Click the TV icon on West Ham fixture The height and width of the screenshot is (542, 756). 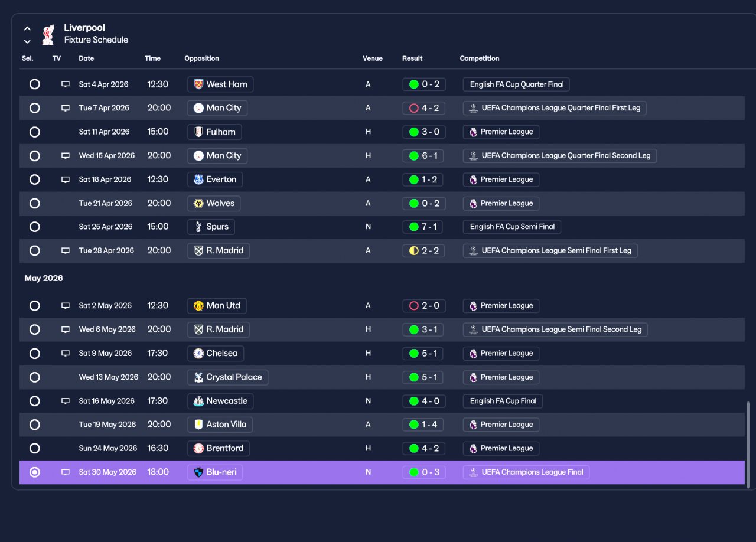tap(66, 84)
